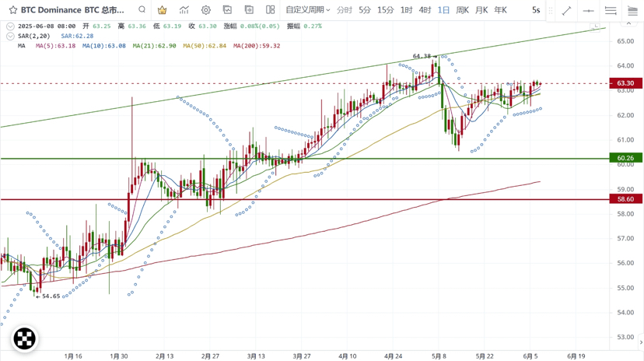644x361 pixels.
Task: Click the chart overlay icon left of layout
Action: click(x=249, y=10)
